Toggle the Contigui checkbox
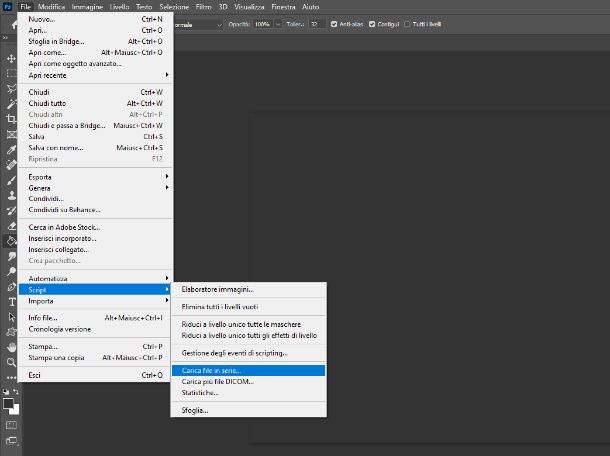The image size is (610, 456). pyautogui.click(x=372, y=24)
